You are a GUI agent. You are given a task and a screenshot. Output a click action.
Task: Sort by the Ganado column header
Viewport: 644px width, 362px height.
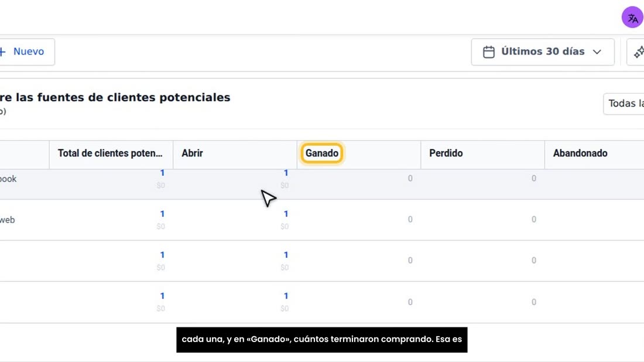[321, 153]
